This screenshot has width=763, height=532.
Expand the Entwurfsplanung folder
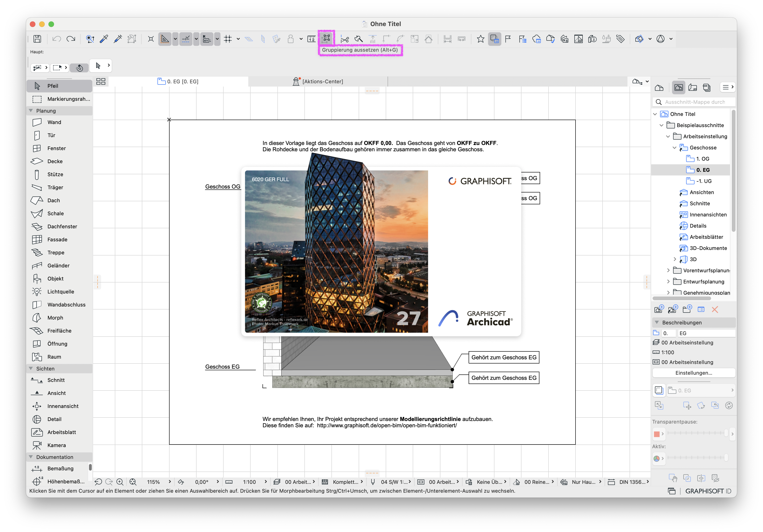pyautogui.click(x=668, y=282)
